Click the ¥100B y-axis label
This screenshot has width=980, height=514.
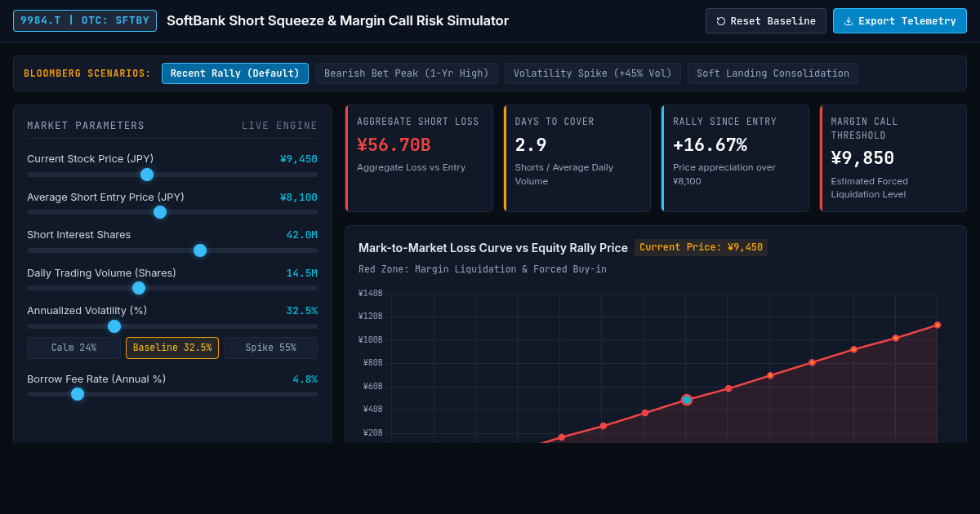[370, 340]
